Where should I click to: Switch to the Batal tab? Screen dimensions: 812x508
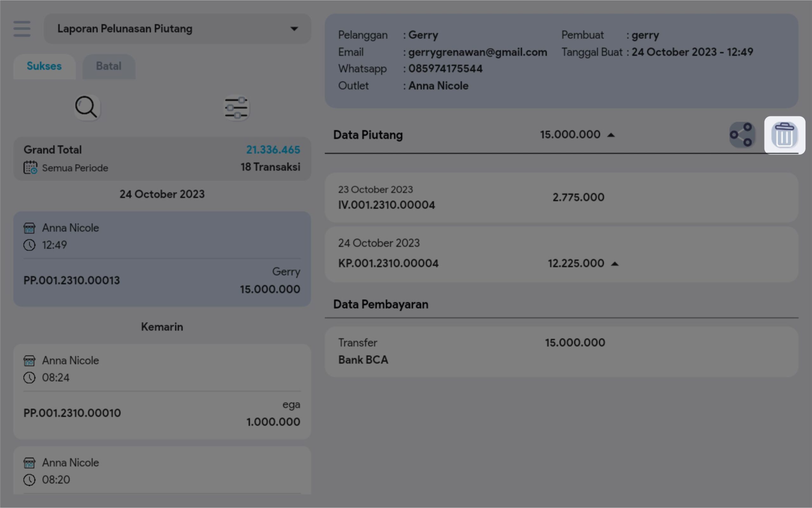tap(108, 66)
